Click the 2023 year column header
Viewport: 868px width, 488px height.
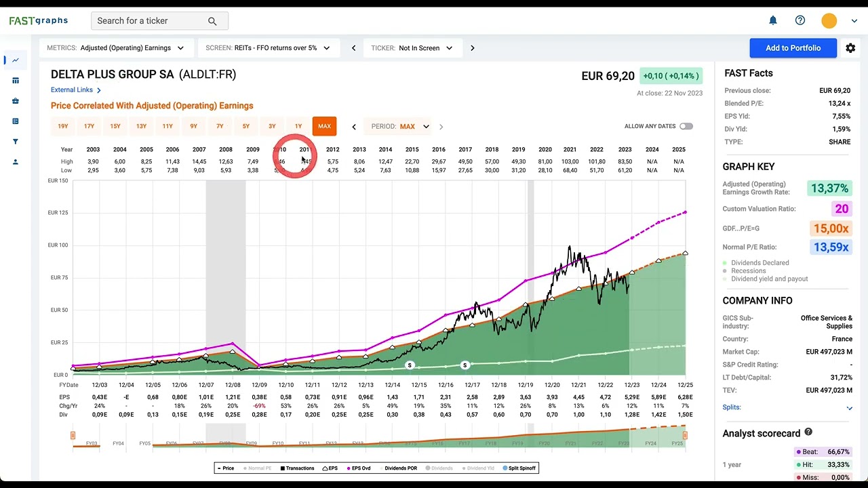tap(625, 150)
